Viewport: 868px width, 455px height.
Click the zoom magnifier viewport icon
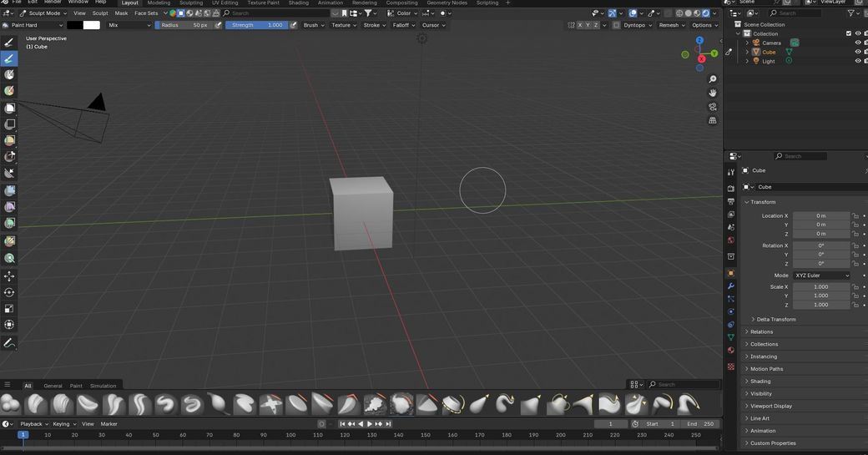pyautogui.click(x=713, y=79)
